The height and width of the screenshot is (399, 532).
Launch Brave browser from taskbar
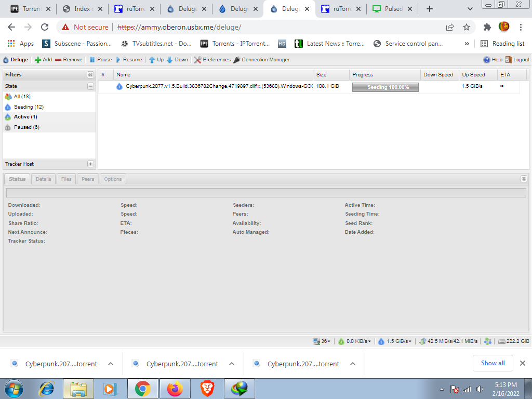click(x=207, y=389)
